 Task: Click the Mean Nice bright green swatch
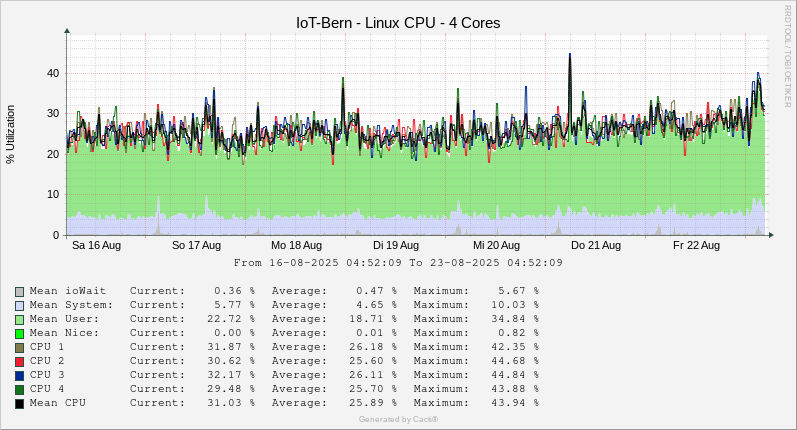[19, 334]
